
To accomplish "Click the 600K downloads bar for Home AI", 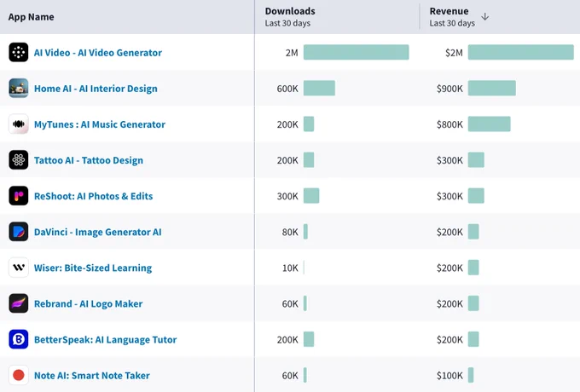I will point(319,88).
